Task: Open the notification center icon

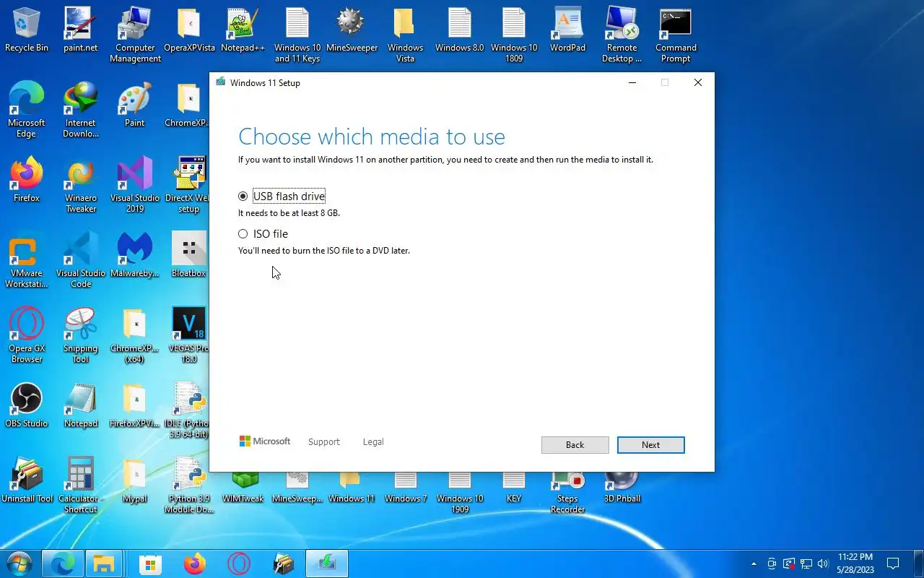Action: pos(892,564)
